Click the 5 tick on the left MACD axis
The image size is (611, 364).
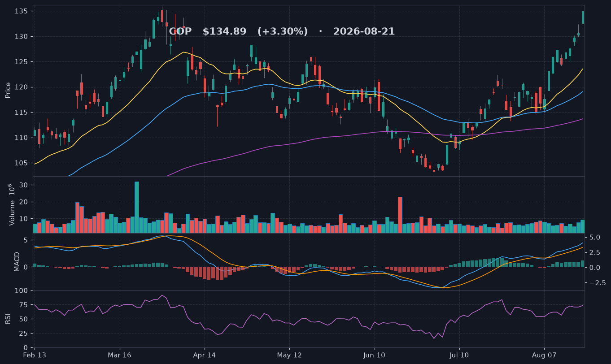tap(26, 240)
